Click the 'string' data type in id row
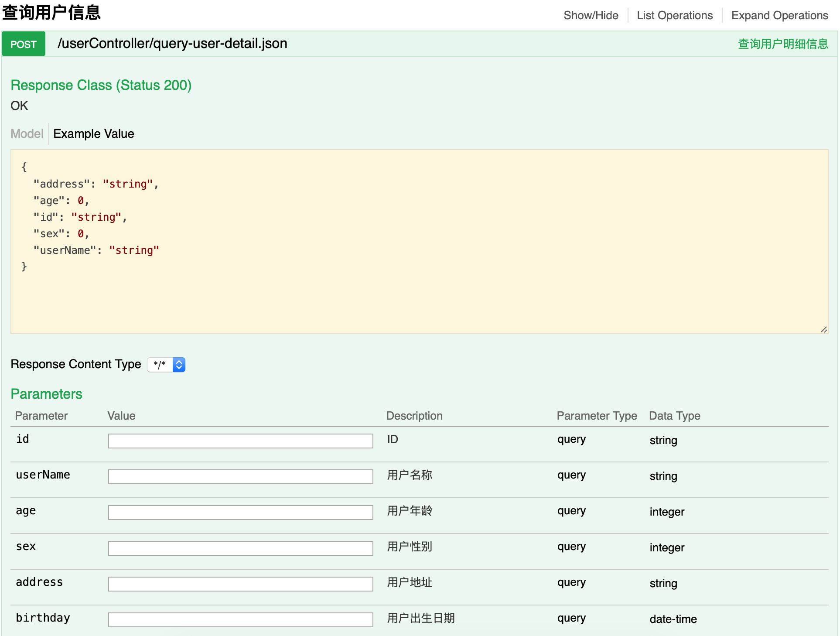 click(x=663, y=441)
